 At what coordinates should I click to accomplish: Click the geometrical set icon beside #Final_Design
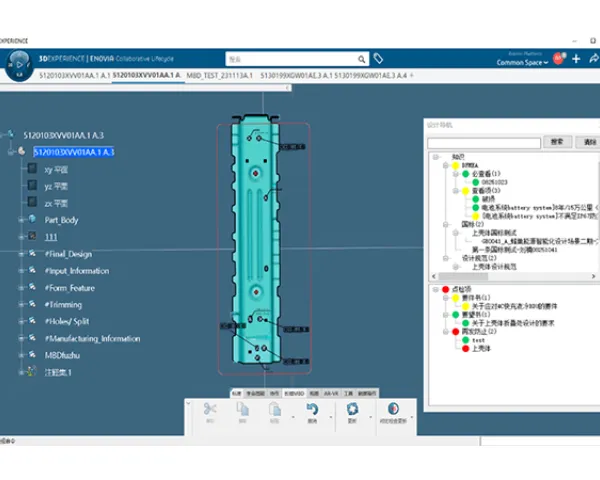[32, 253]
